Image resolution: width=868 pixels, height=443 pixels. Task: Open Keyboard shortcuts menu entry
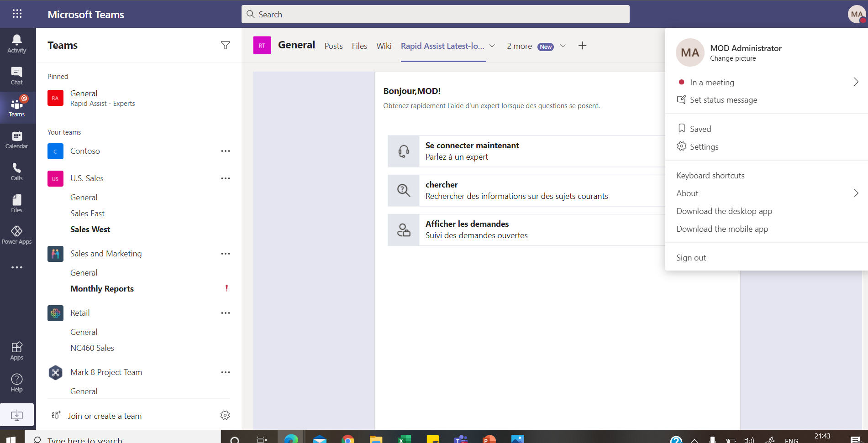pyautogui.click(x=710, y=176)
